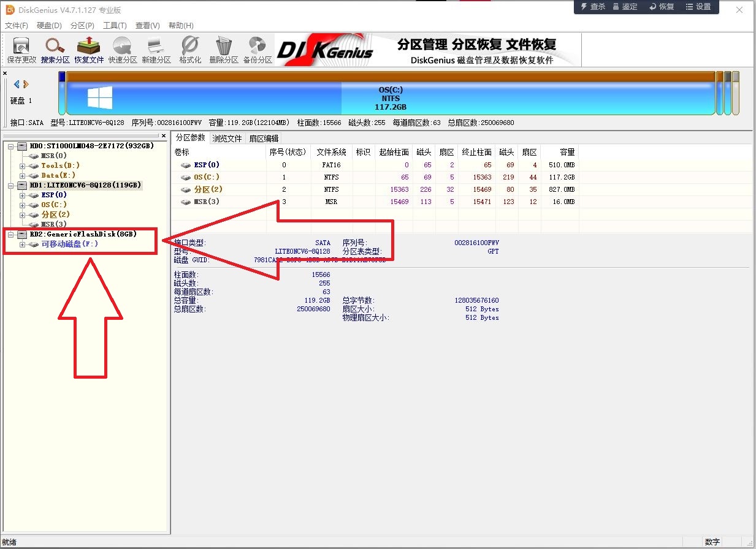Viewport: 756px width, 549px height.
Task: Click the 恢复 button in top overlay bar
Action: [661, 7]
